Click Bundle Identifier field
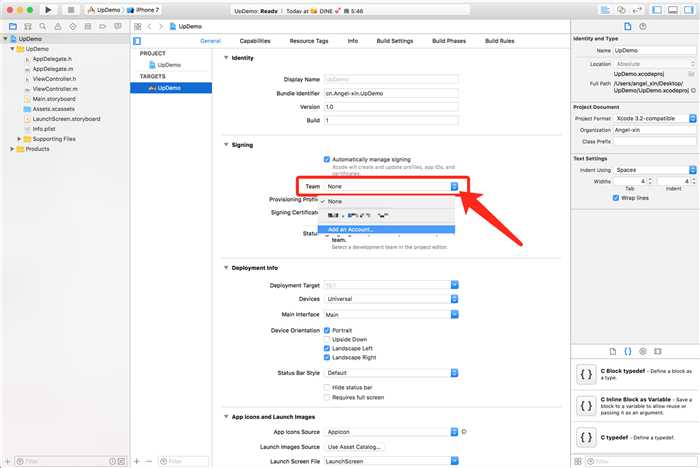 tap(392, 93)
